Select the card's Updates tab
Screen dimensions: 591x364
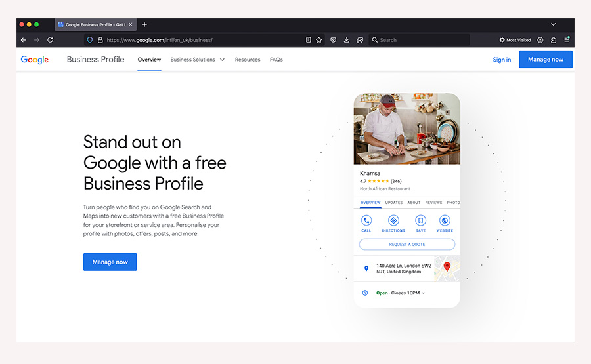point(394,203)
